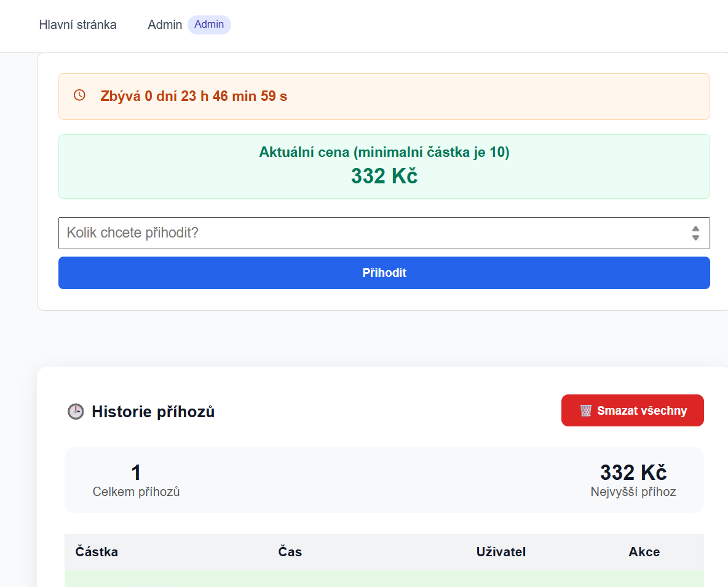
Task: Go to the Admin navigation link
Action: click(165, 25)
